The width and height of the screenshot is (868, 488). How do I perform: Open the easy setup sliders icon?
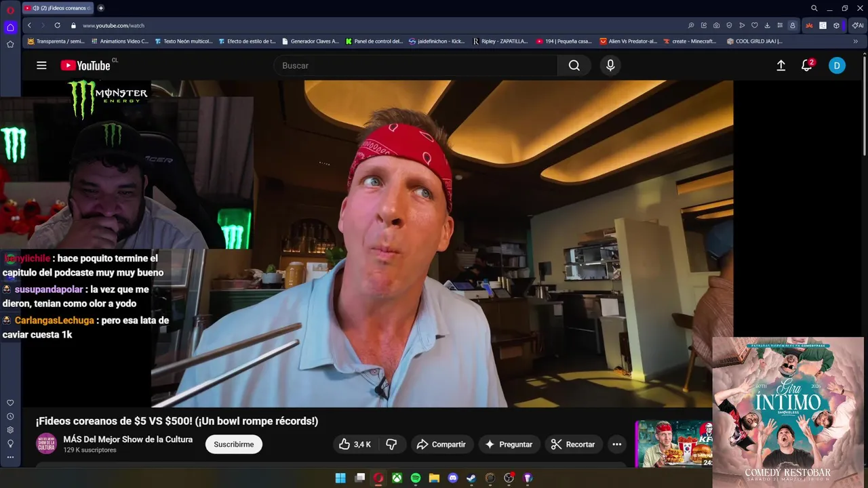pyautogui.click(x=780, y=25)
